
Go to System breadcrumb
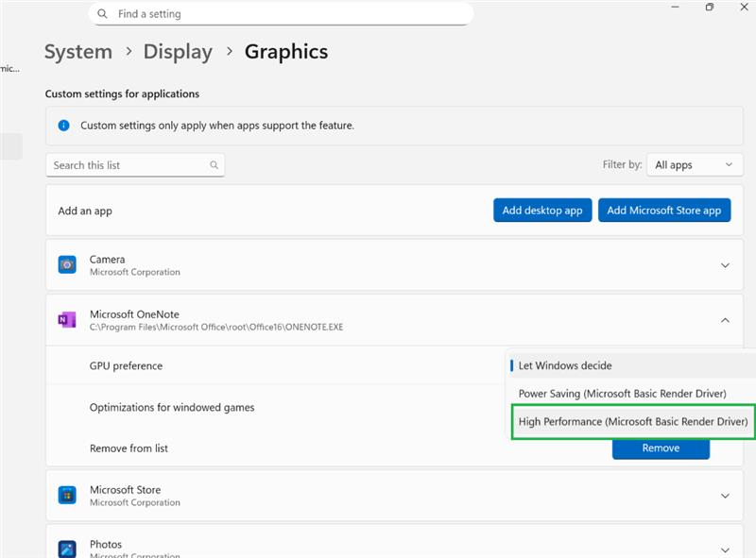coord(78,52)
